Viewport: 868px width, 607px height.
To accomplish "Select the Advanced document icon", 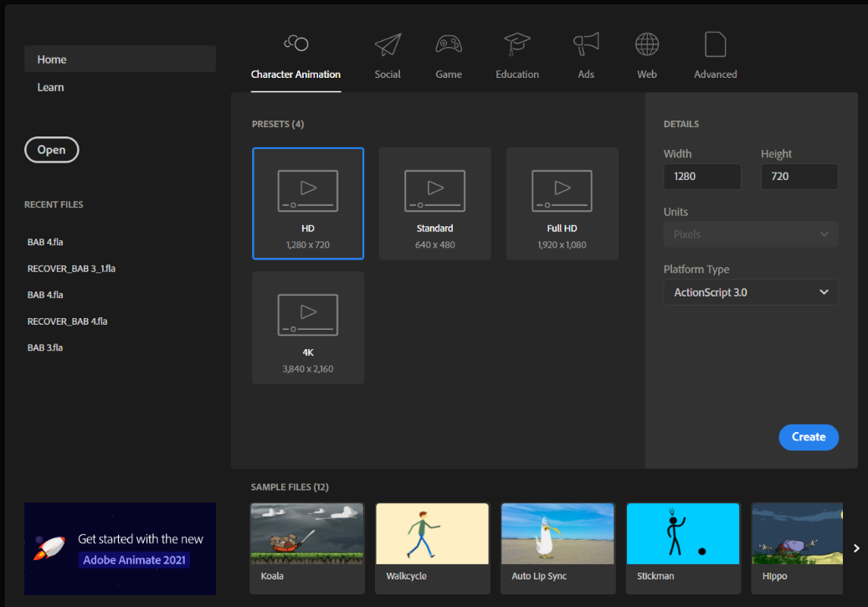I will tap(715, 44).
